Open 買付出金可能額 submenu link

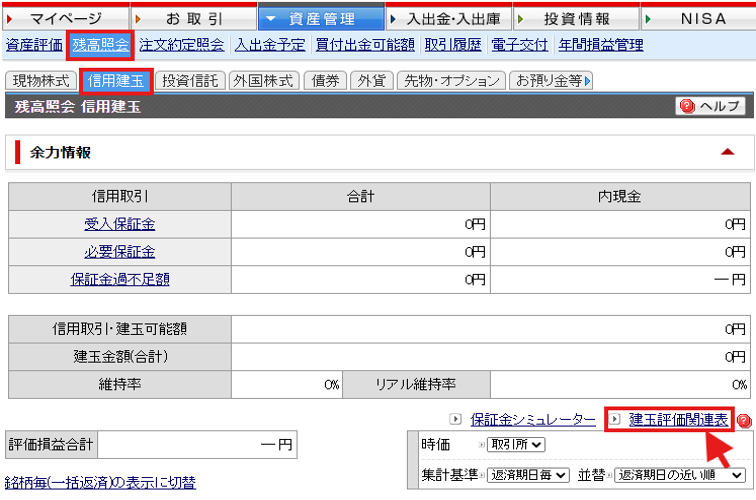coord(365,45)
